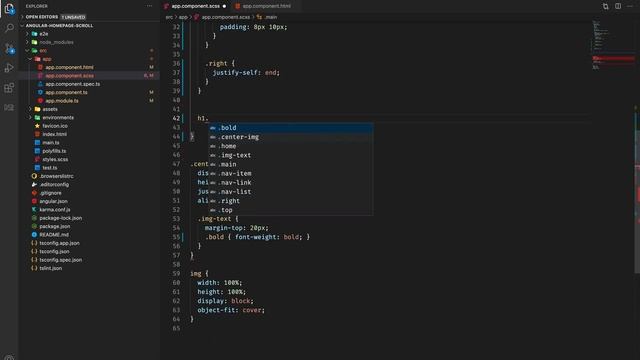This screenshot has height=360, width=640.
Task: Open .gitignore file
Action: click(x=50, y=193)
